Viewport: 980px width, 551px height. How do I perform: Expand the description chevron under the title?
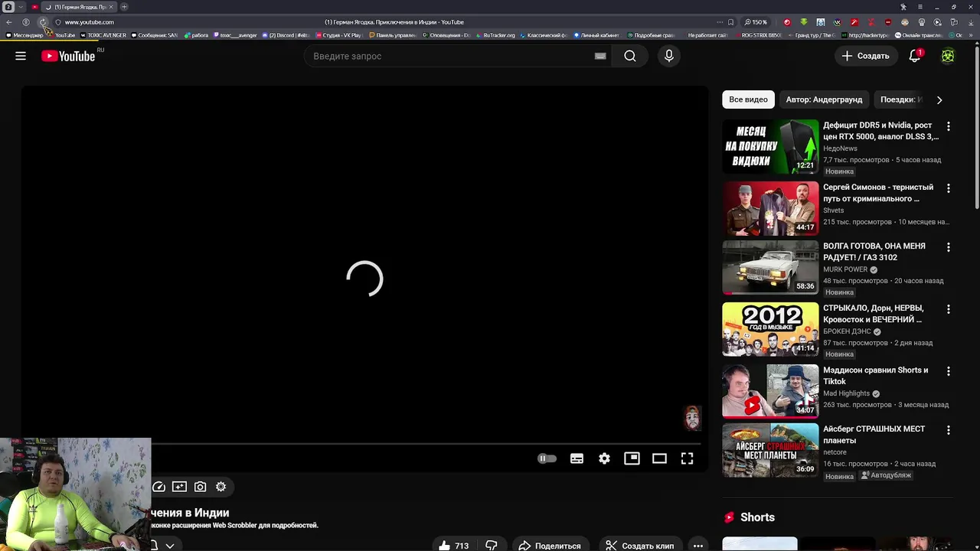pos(170,546)
